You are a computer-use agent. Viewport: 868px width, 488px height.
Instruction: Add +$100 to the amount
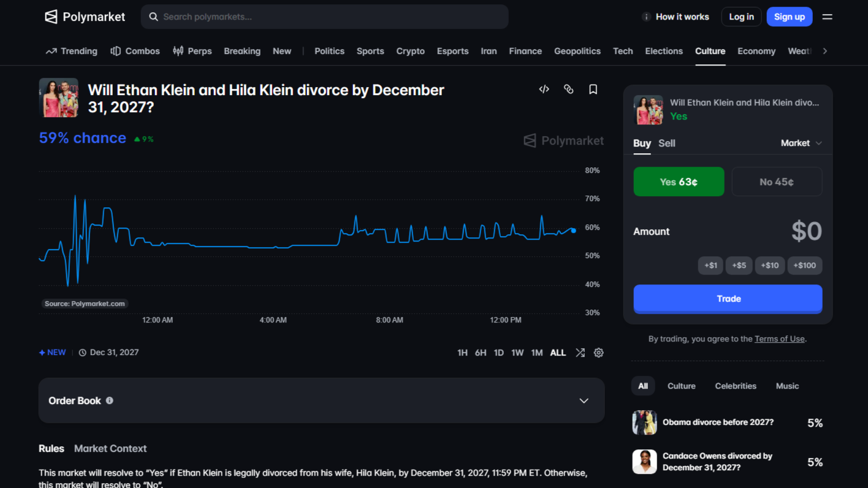coord(804,265)
